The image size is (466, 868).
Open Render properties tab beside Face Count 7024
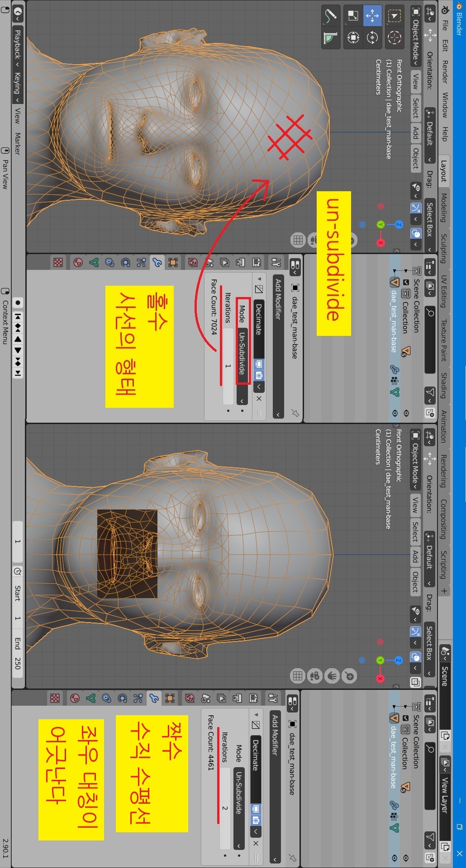point(256,262)
